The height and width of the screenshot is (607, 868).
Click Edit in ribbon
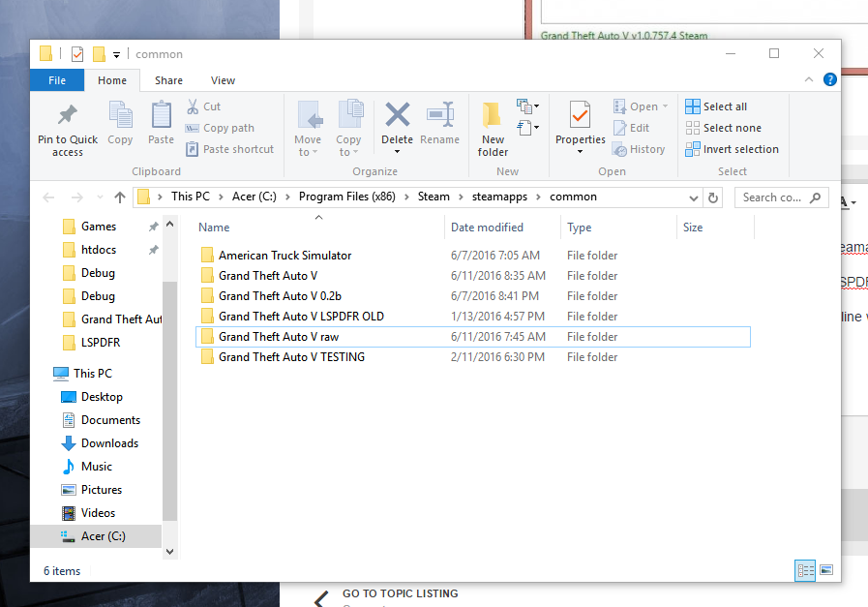tap(631, 128)
